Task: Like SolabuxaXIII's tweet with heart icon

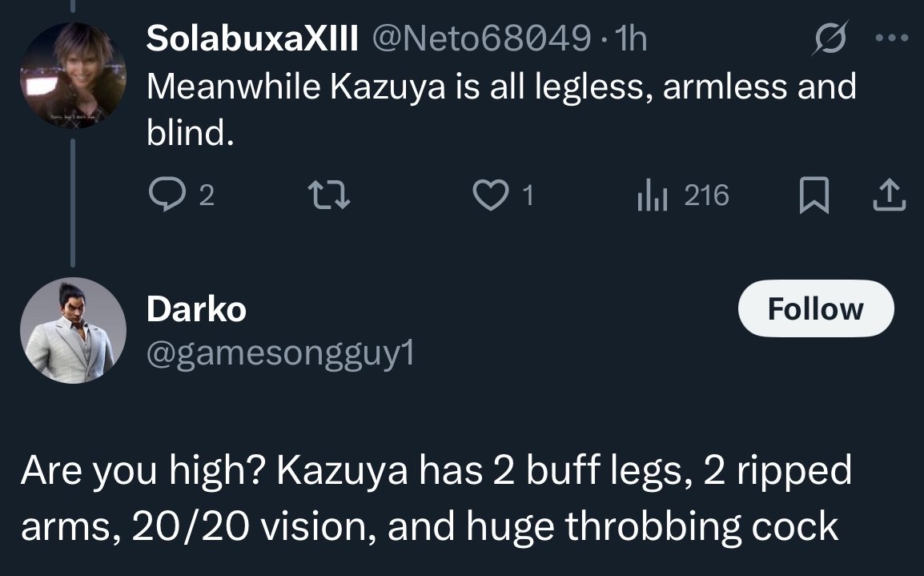Action: [x=490, y=195]
